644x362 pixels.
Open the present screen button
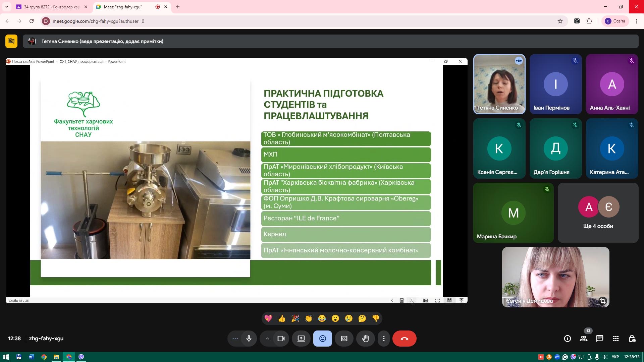[x=301, y=339]
